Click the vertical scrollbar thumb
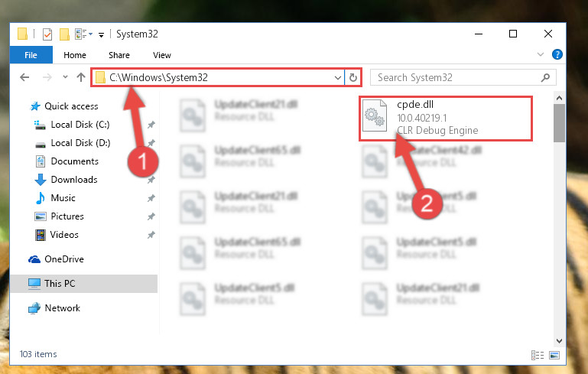Screen dimensions: 588x374 click(x=559, y=123)
